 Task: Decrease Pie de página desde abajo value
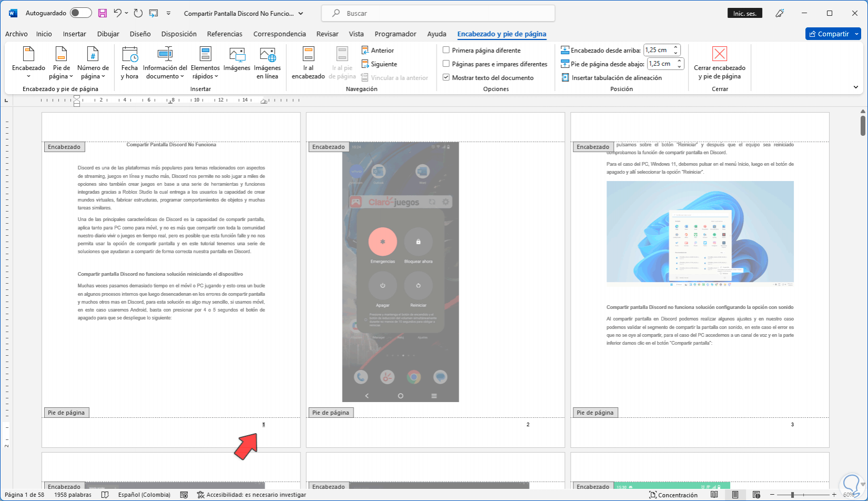pos(680,67)
